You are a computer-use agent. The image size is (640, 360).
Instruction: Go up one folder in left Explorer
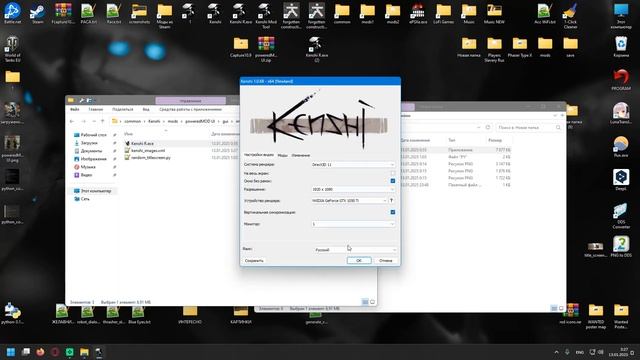click(x=103, y=121)
